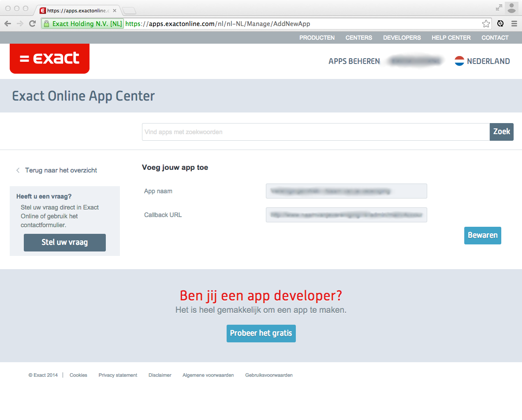This screenshot has width=522, height=420.
Task: Click the green padlock security icon
Action: [x=47, y=24]
